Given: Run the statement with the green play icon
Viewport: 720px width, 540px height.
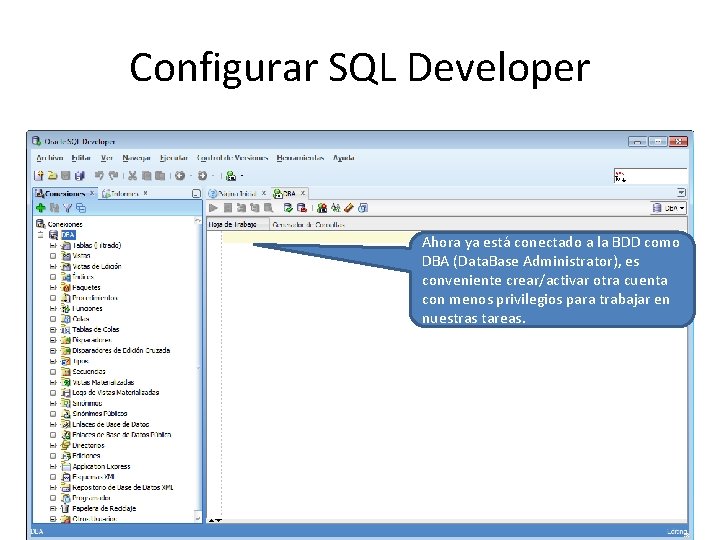Looking at the screenshot, I should (213, 208).
